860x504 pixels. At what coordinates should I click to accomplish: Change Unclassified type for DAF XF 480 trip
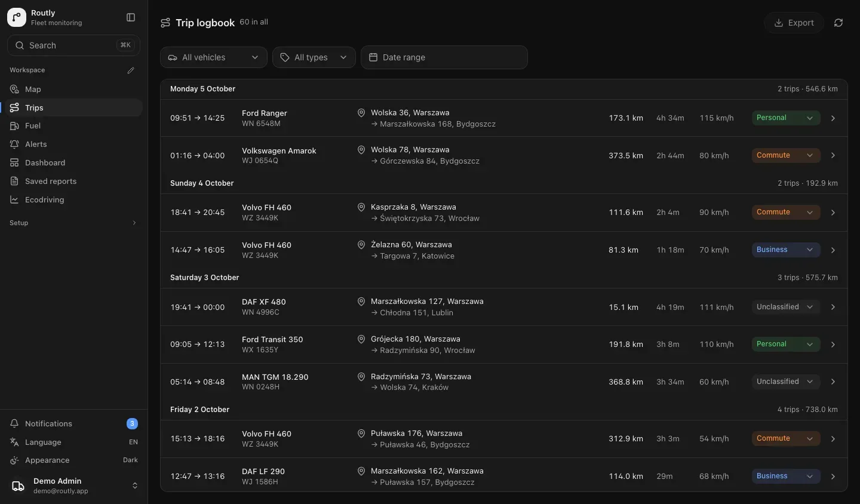tap(786, 307)
